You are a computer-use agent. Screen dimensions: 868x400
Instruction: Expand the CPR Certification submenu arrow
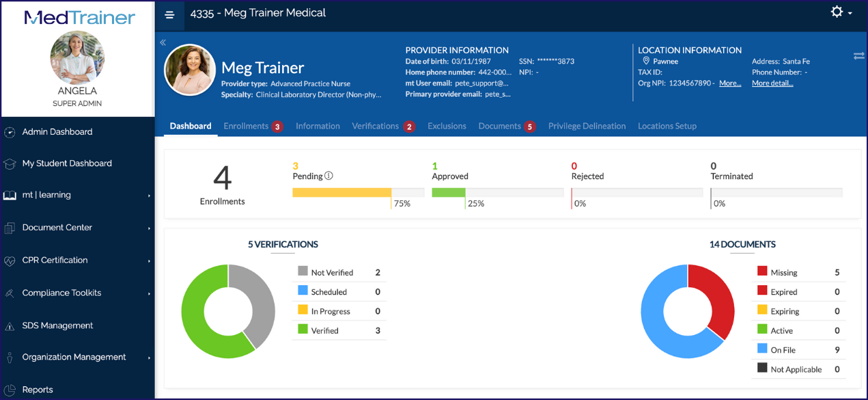(x=149, y=261)
